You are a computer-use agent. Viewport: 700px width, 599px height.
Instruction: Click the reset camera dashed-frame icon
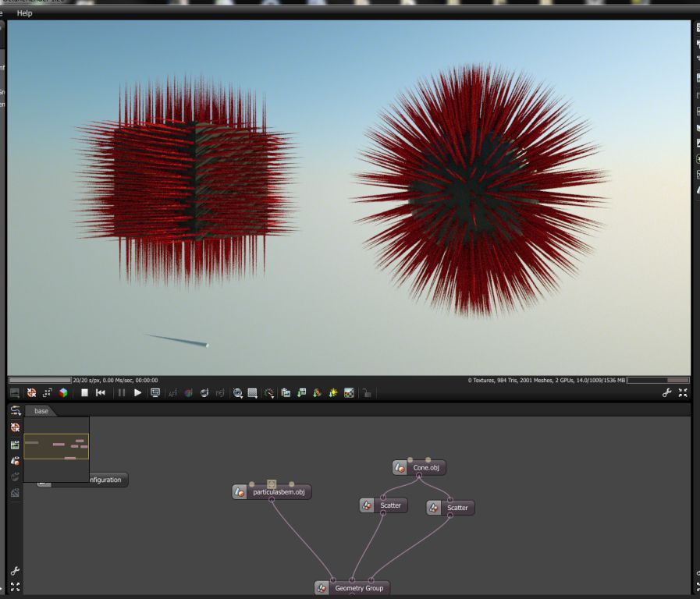click(47, 393)
